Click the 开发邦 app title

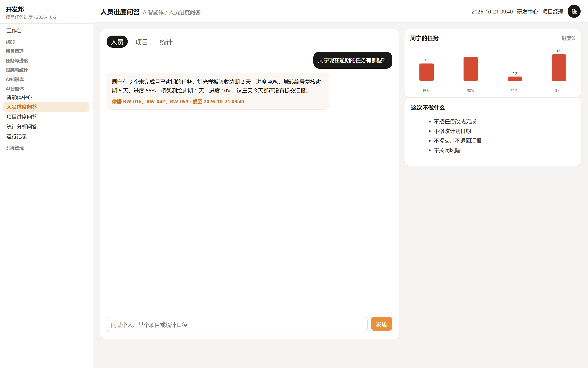(15, 9)
